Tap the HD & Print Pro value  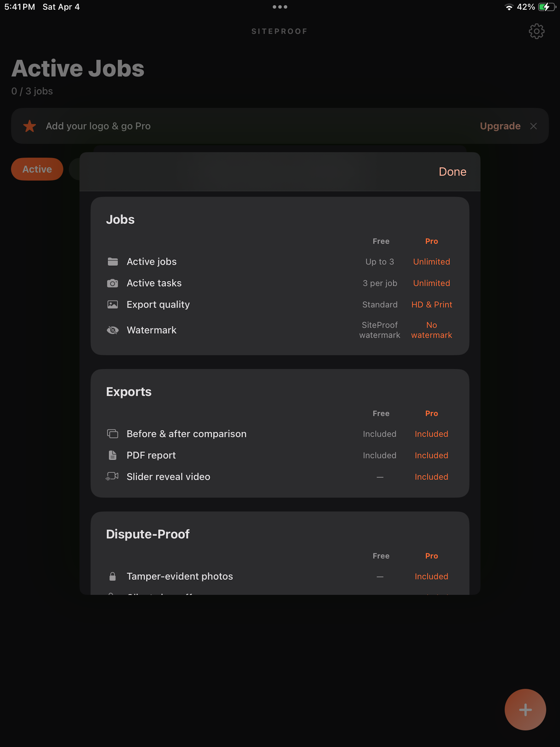click(x=431, y=305)
